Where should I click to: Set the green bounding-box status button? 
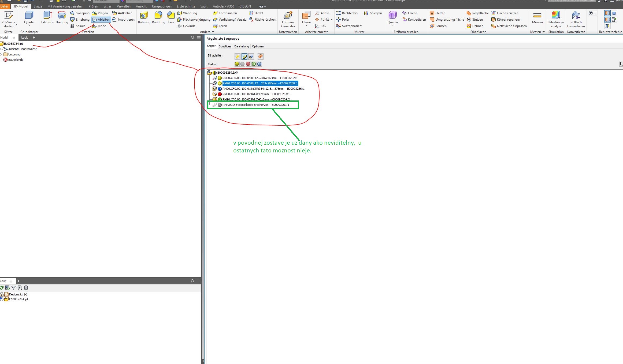point(254,64)
